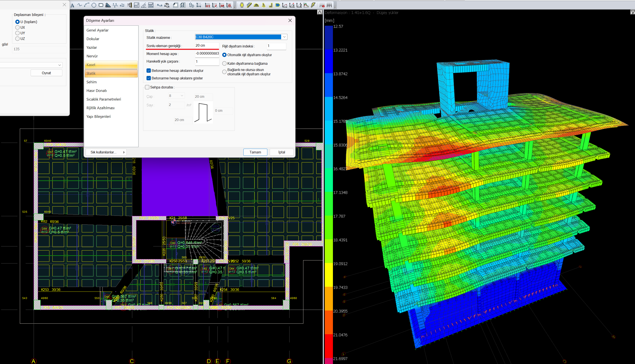The height and width of the screenshot is (364, 635).
Task: Select UX displacement component
Action: pos(17,27)
